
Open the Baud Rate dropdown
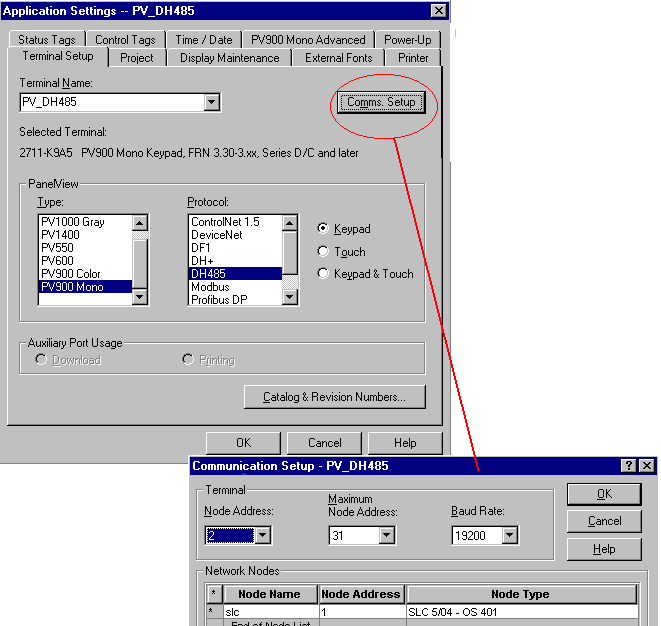pos(510,536)
